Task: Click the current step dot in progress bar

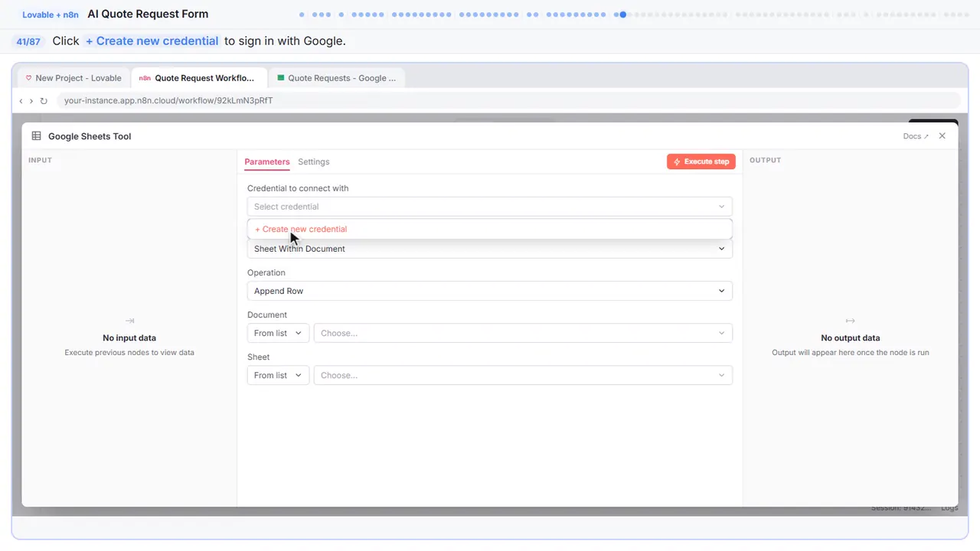Action: click(623, 14)
